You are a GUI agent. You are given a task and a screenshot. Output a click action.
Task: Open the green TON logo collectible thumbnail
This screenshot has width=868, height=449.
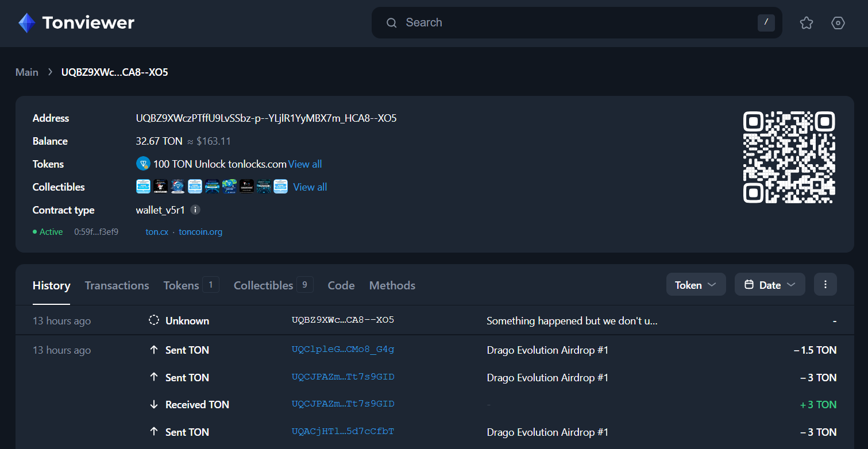pos(229,187)
